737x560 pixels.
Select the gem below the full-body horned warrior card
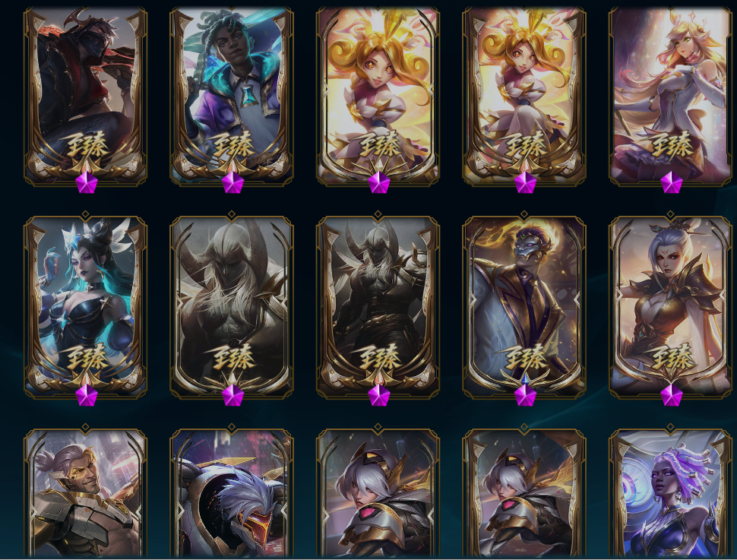[379, 395]
